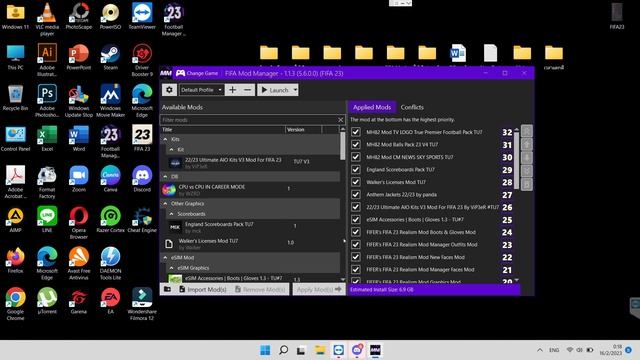The width and height of the screenshot is (640, 360).
Task: Uncheck Anthem Jackets 22/23 by panda
Action: click(356, 195)
